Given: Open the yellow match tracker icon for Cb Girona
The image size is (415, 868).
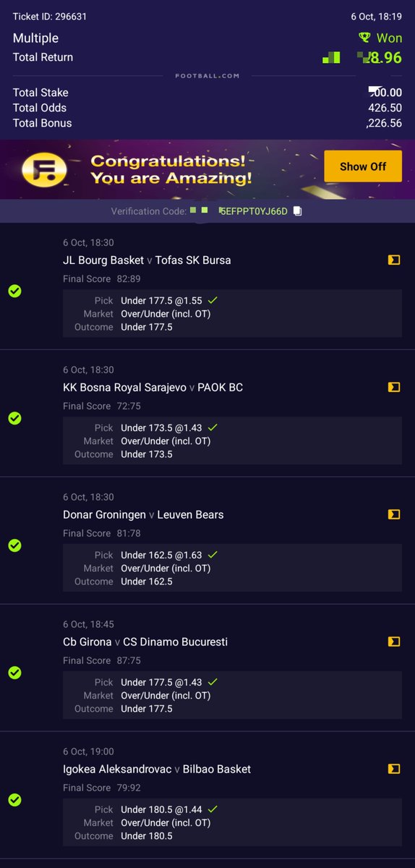Looking at the screenshot, I should 394,642.
